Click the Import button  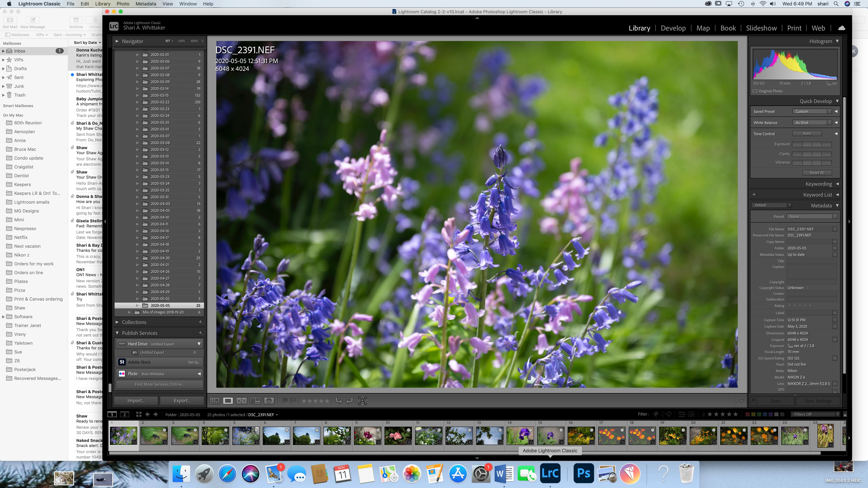tap(136, 401)
